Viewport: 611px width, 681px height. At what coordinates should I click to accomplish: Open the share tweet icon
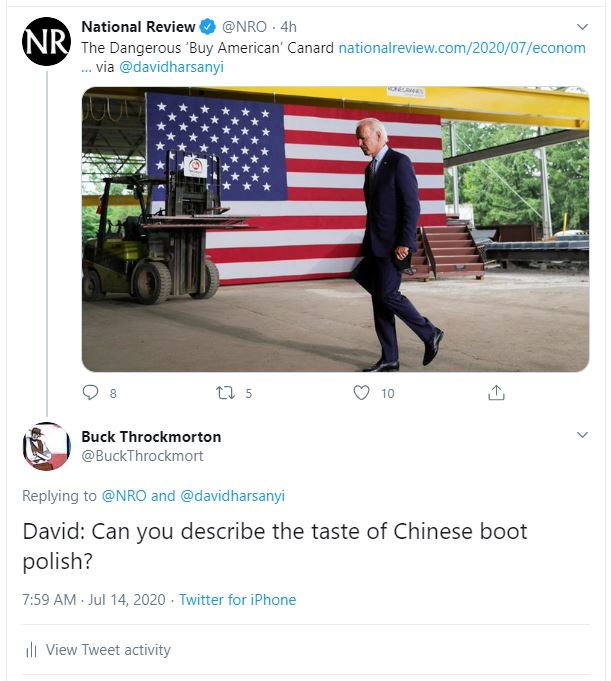coord(496,392)
